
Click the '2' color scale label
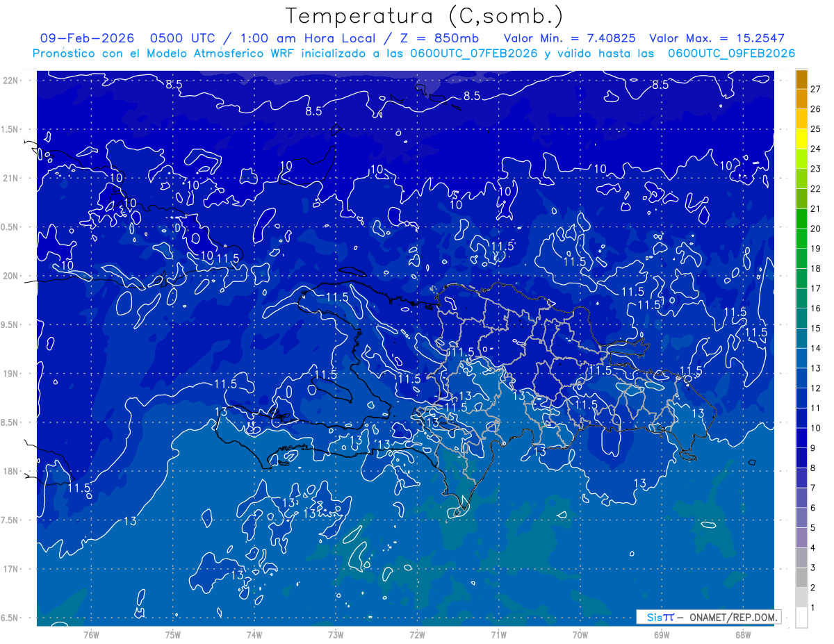tap(813, 588)
